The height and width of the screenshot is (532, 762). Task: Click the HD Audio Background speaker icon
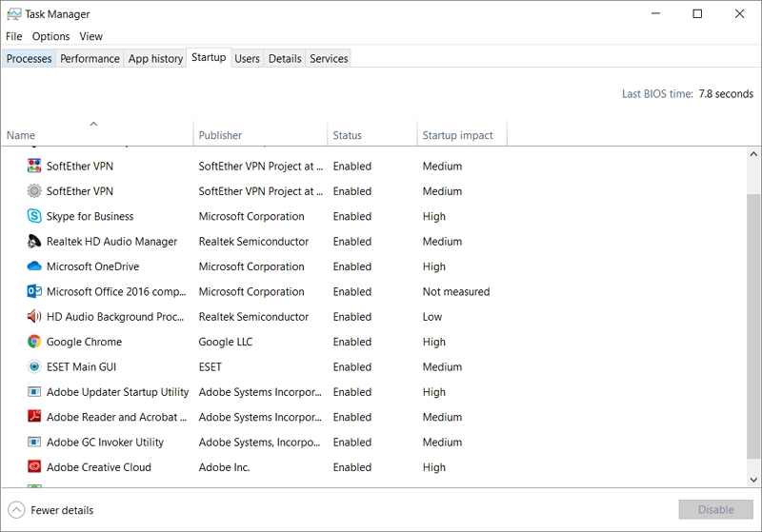[34, 317]
